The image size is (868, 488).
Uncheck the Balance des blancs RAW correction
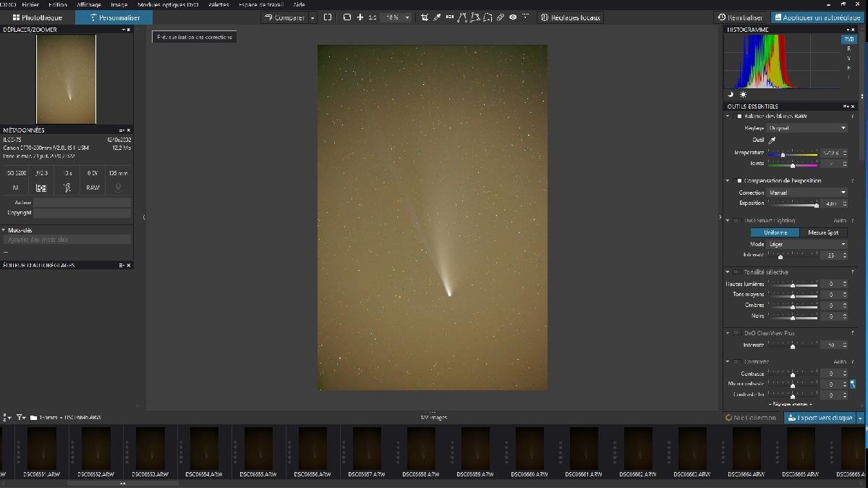coord(738,116)
